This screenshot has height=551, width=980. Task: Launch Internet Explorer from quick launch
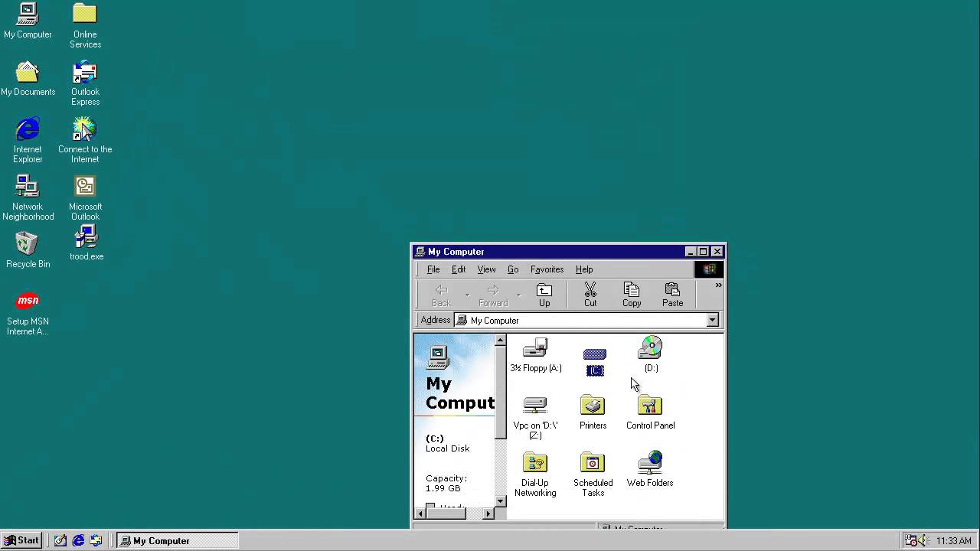(78, 540)
